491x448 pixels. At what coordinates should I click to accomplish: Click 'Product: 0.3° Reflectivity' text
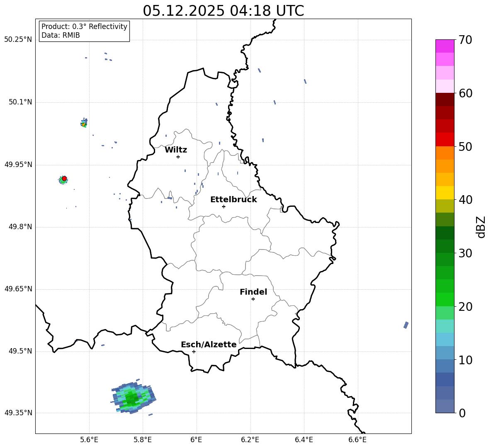coord(84,27)
